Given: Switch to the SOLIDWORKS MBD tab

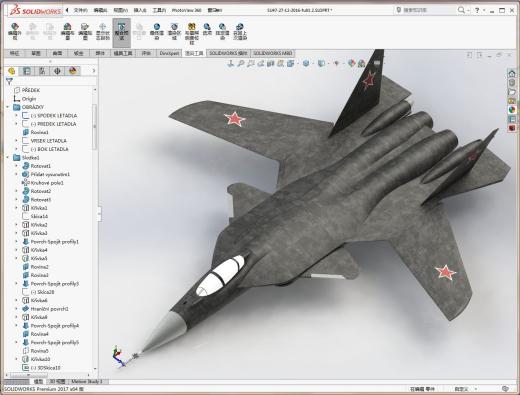Looking at the screenshot, I should 272,53.
